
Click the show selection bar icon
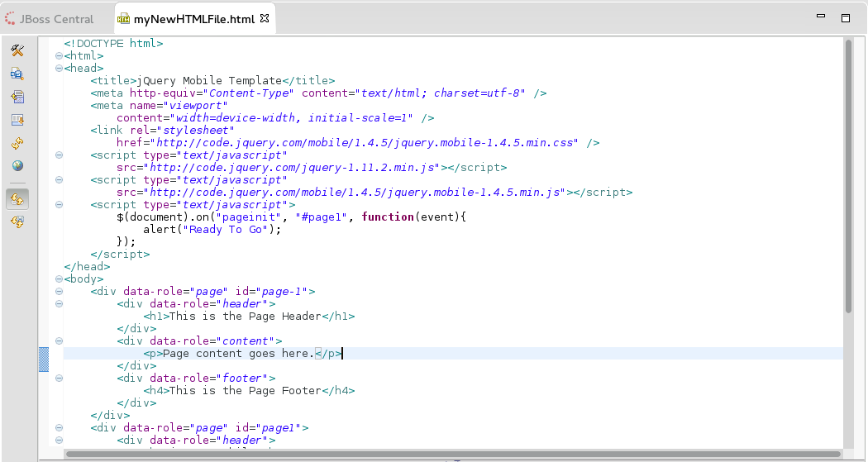coord(17,120)
